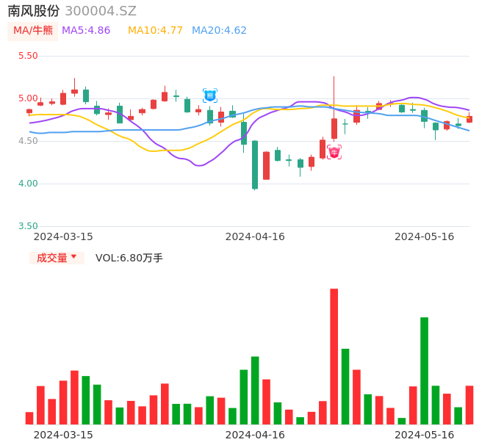This screenshot has width=504, height=445.
Task: Click the first red volume bar on left
Action: 29,418
